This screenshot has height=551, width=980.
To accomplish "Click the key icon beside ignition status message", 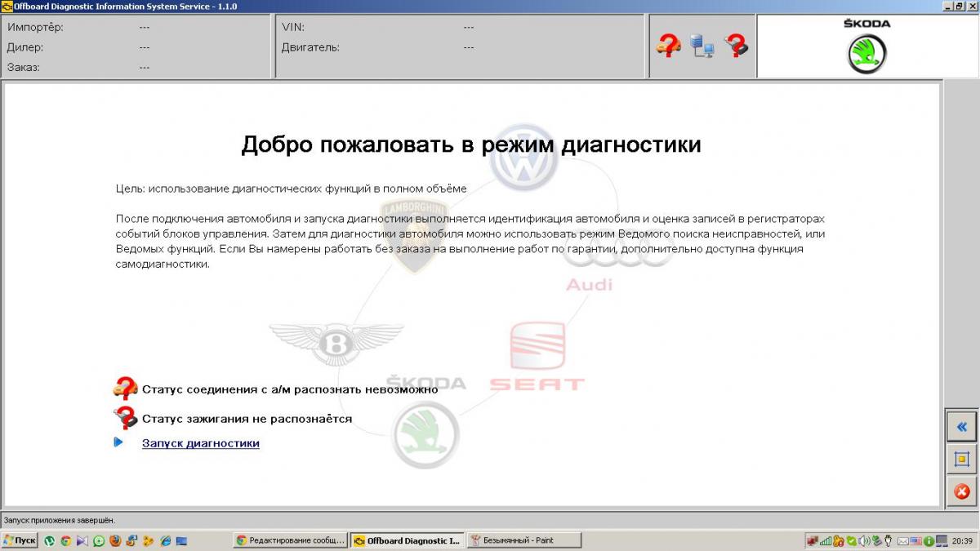I will click(x=125, y=418).
